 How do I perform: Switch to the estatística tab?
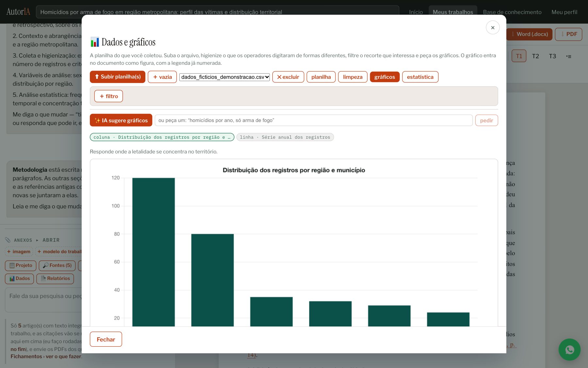tap(420, 77)
